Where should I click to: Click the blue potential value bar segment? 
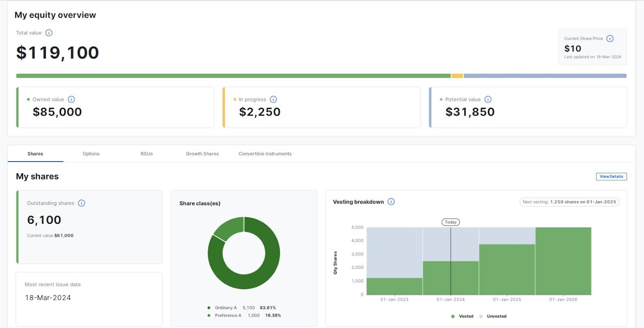click(x=545, y=76)
